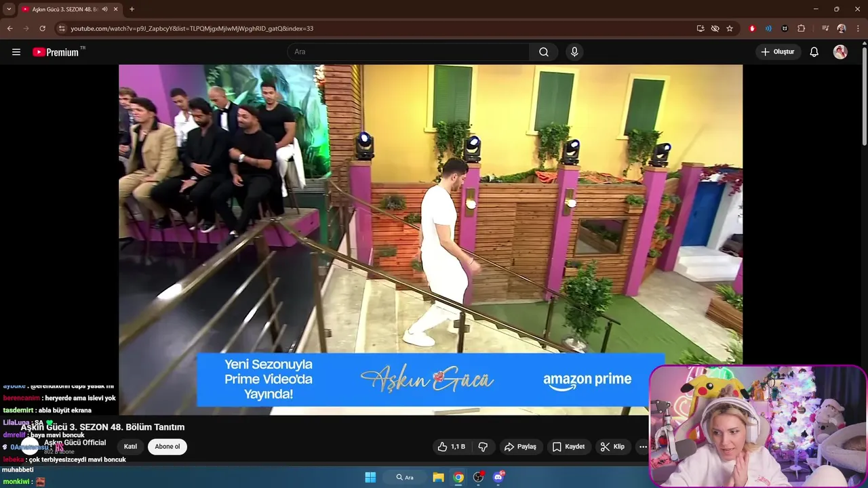Open the YouTube account avatar menu

point(840,52)
